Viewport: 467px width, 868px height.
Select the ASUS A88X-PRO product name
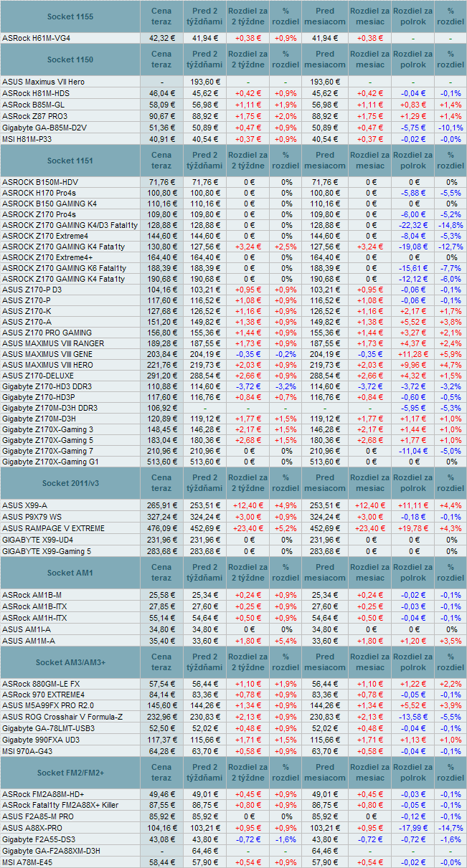[33, 828]
